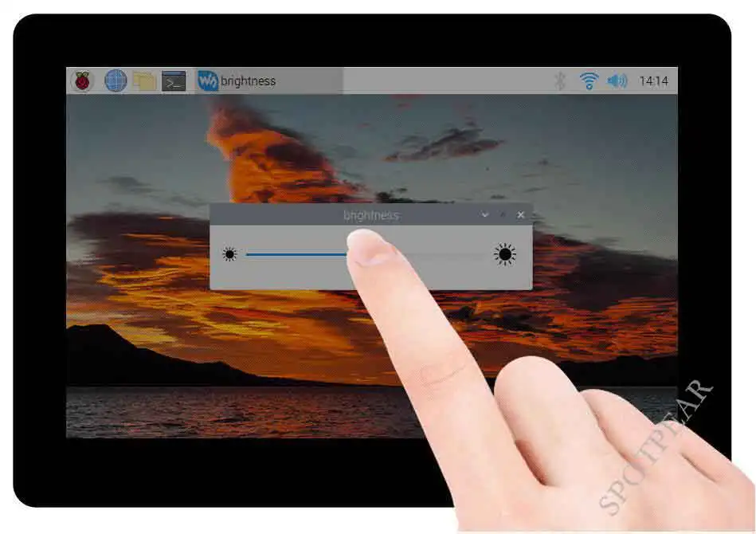The image size is (756, 534).
Task: Click the small dim sun icon
Action: 230,255
